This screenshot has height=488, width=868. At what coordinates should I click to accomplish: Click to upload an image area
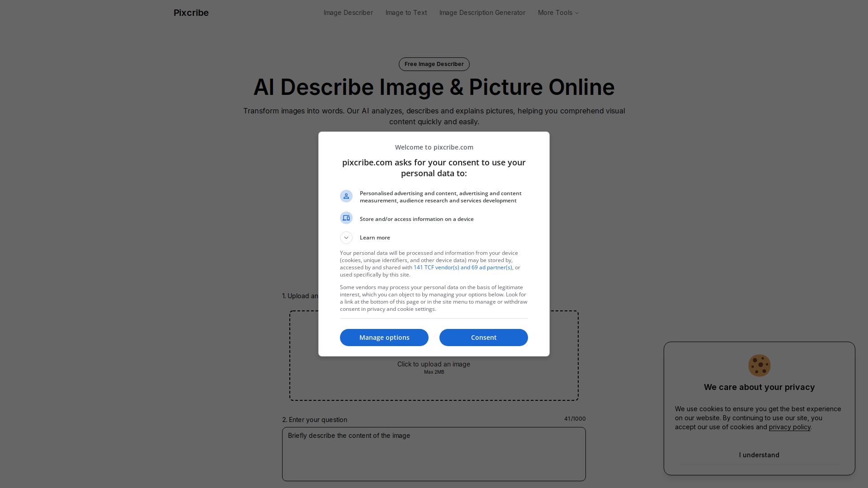pyautogui.click(x=434, y=364)
